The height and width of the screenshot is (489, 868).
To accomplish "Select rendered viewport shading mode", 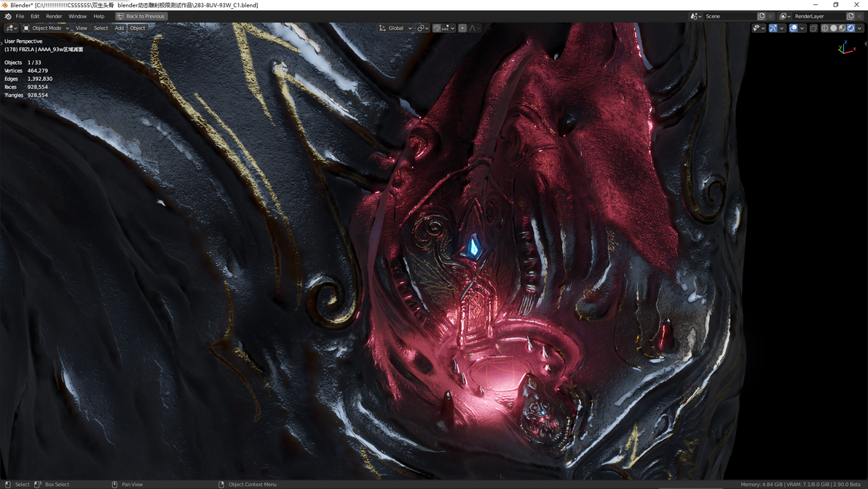I will click(851, 28).
